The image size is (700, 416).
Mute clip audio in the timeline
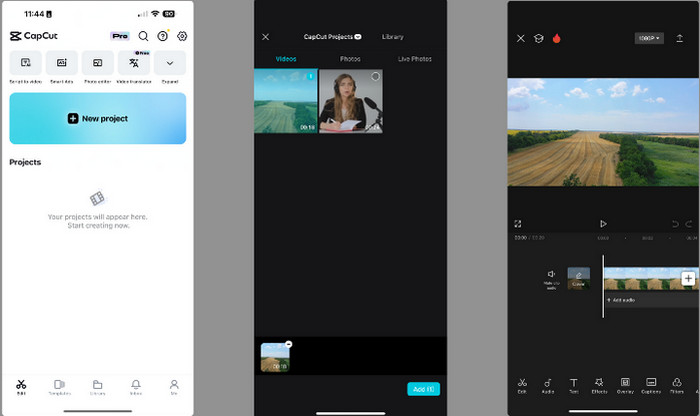pos(551,277)
